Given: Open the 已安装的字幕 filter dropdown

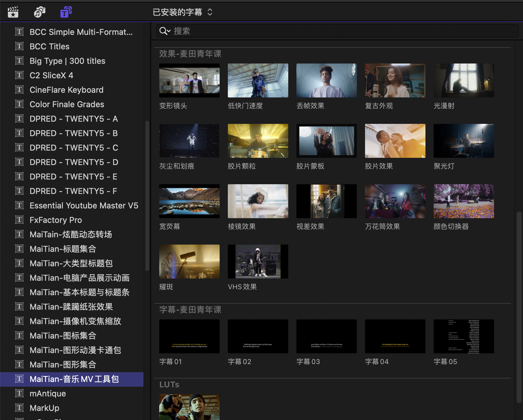Looking at the screenshot, I should pos(183,12).
